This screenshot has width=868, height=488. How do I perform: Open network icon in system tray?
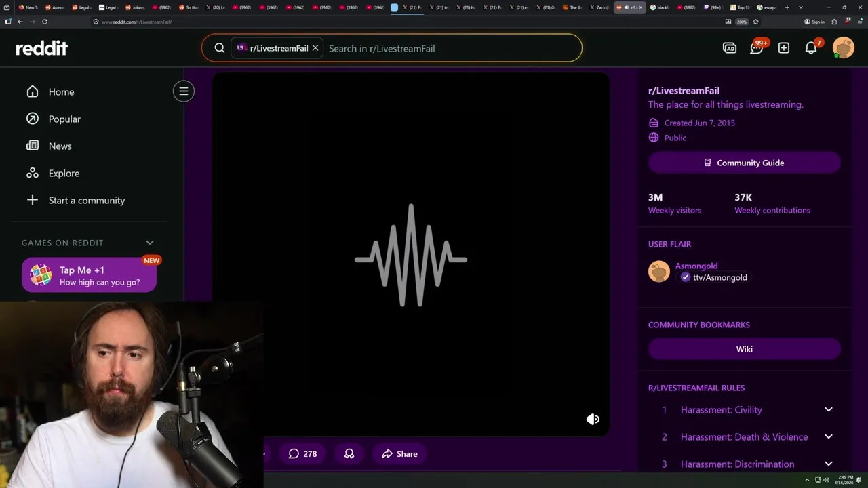click(818, 480)
